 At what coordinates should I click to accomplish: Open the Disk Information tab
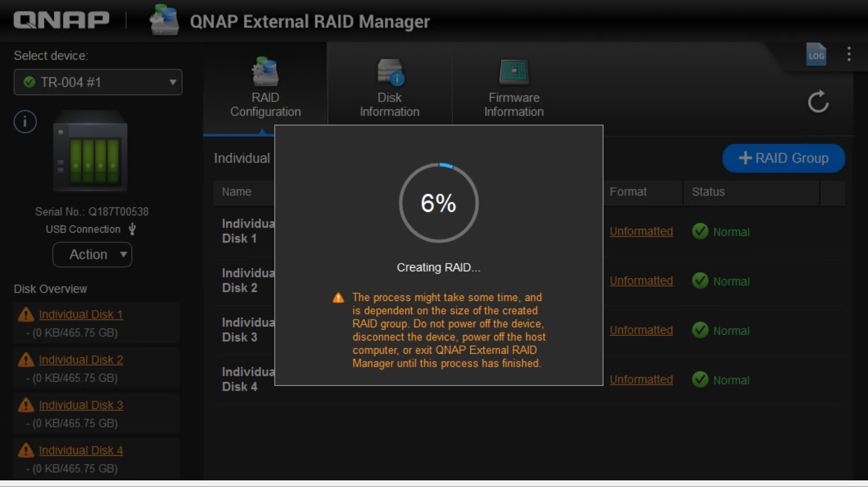[x=390, y=89]
